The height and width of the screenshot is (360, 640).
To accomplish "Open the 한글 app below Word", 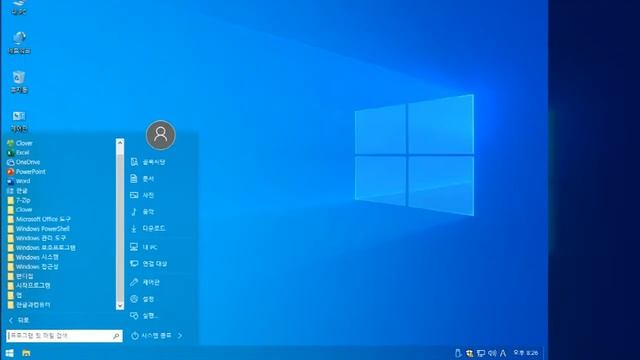I will coord(17,191).
